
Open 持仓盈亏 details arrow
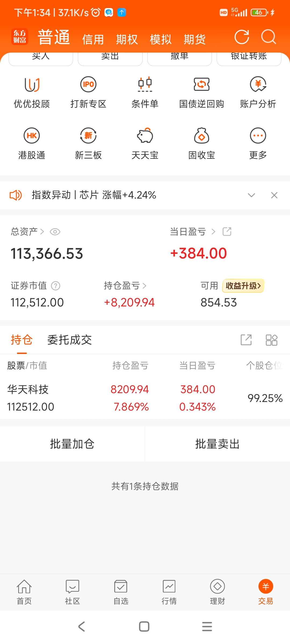pyautogui.click(x=144, y=286)
